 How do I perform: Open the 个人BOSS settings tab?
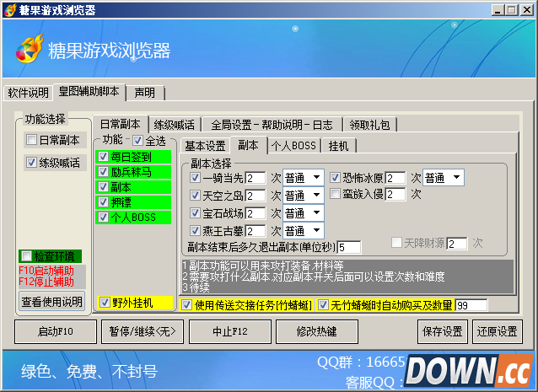[x=293, y=146]
